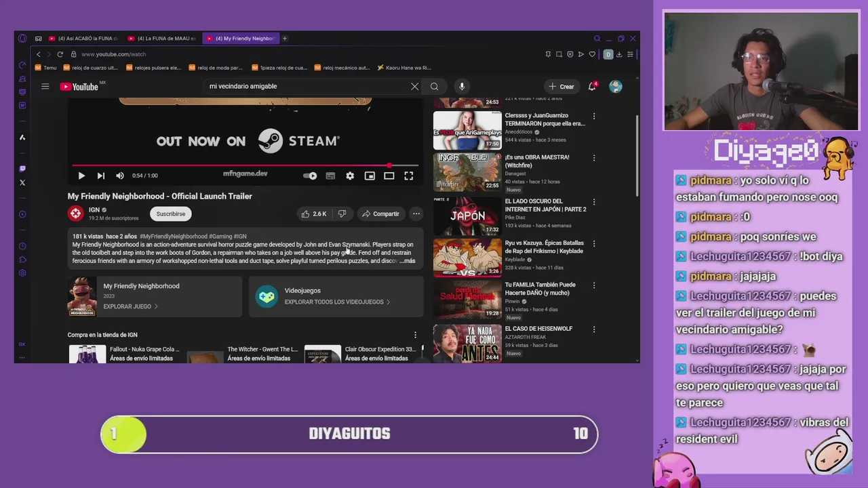Open the browser profile 'D' avatar
Image resolution: width=868 pixels, height=488 pixels.
tap(608, 54)
